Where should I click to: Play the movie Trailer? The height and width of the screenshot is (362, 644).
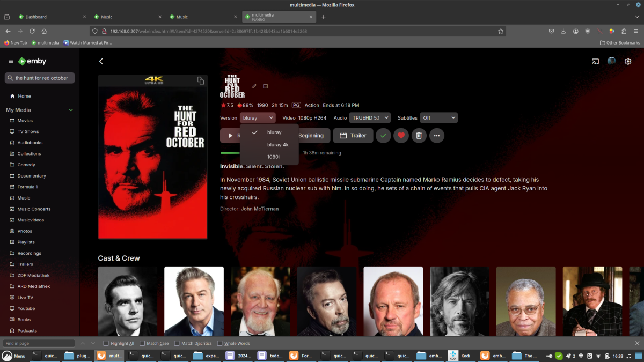click(x=353, y=135)
